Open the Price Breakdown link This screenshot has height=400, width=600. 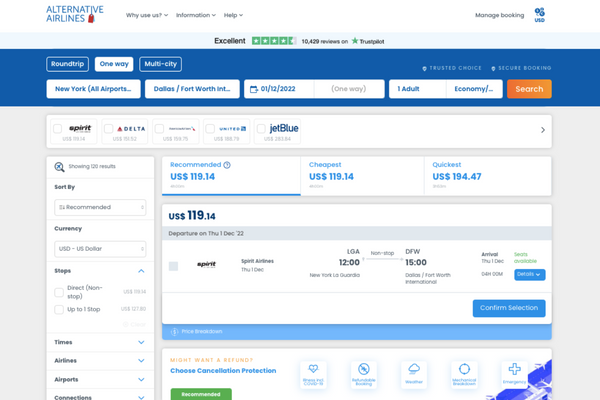point(202,331)
